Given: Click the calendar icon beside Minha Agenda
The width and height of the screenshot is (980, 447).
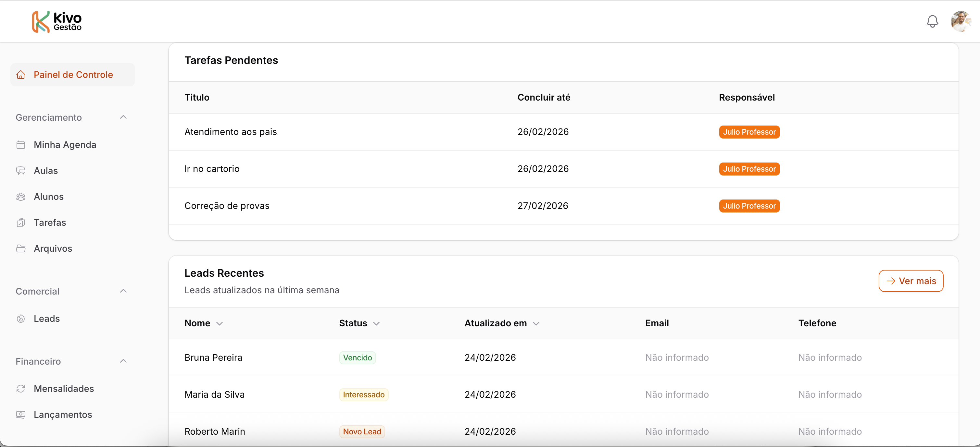Looking at the screenshot, I should pos(21,145).
